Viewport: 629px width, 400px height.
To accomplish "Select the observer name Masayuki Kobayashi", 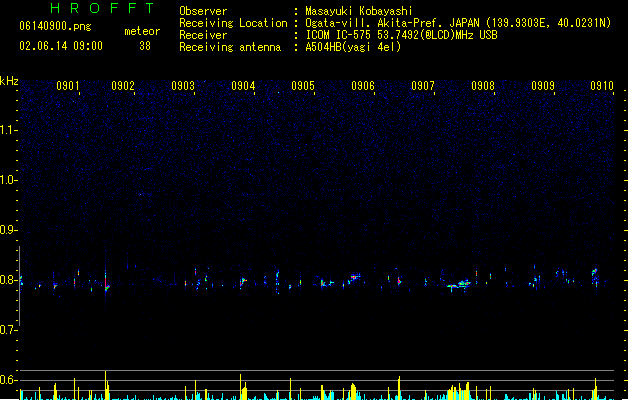I will (x=359, y=11).
